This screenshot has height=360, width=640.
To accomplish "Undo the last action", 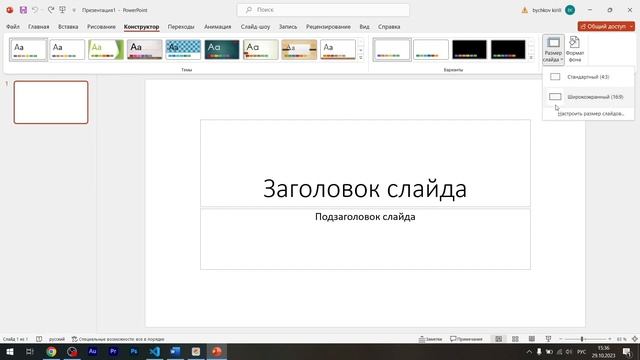I will [x=35, y=10].
